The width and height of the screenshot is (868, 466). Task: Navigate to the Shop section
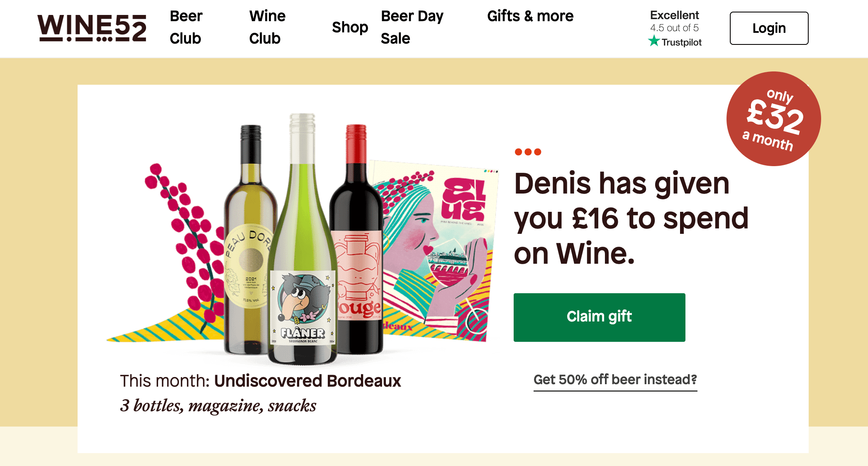click(x=350, y=27)
